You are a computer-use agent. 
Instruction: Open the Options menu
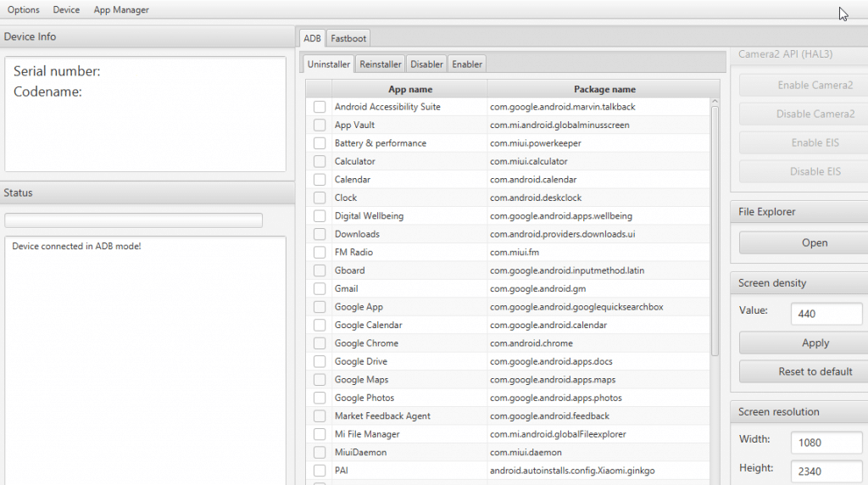click(24, 10)
